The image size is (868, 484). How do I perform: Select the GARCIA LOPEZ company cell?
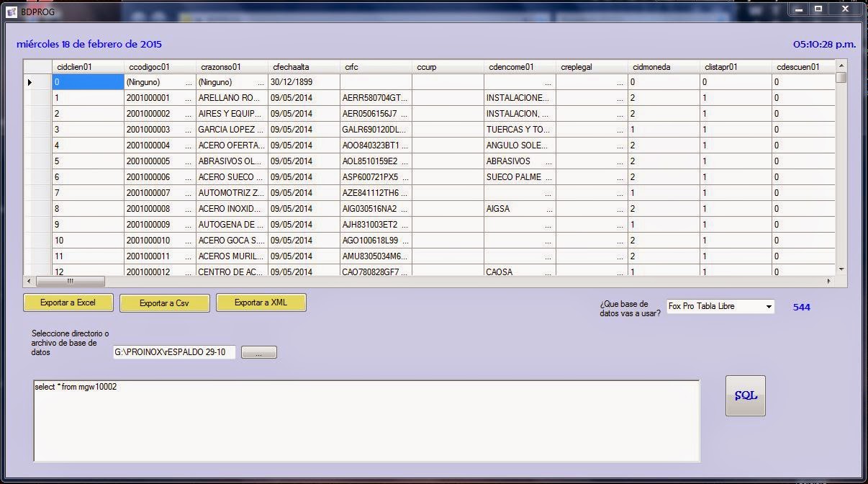pos(232,130)
